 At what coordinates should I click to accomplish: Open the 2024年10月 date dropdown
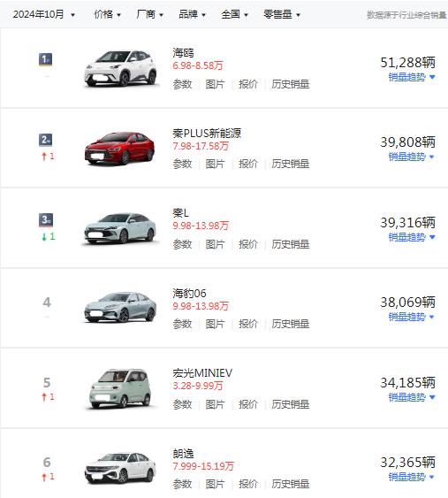coord(44,14)
